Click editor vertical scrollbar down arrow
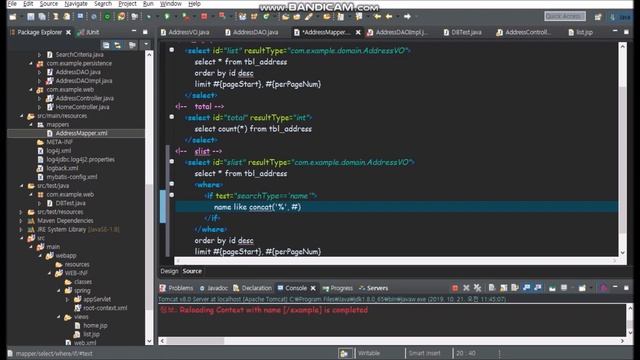 coord(622,253)
